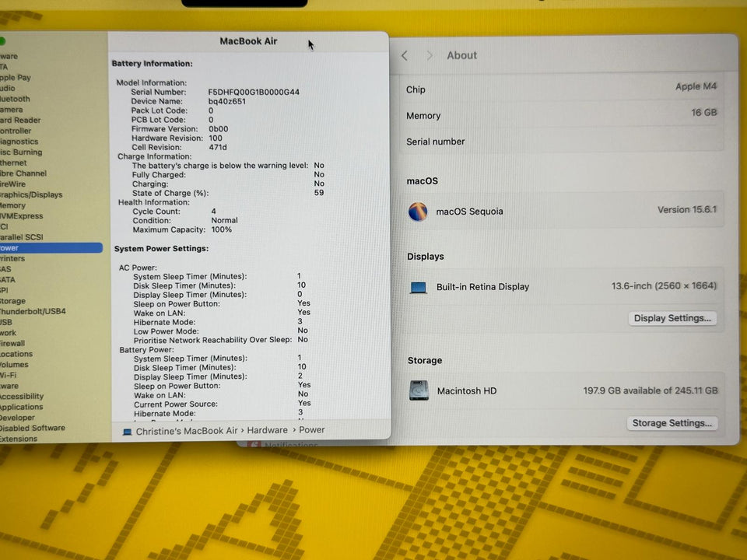Select Disabled Software in the sidebar
Image resolution: width=747 pixels, height=560 pixels.
33,428
